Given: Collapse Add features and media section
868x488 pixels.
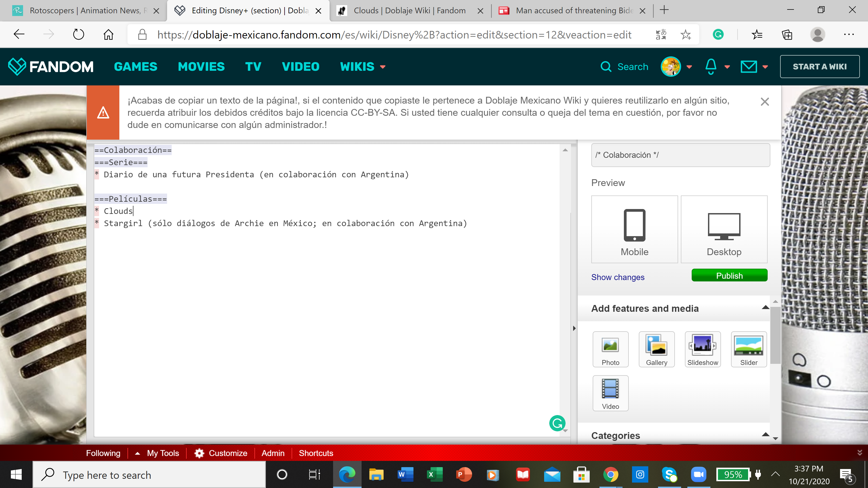Looking at the screenshot, I should 765,307.
